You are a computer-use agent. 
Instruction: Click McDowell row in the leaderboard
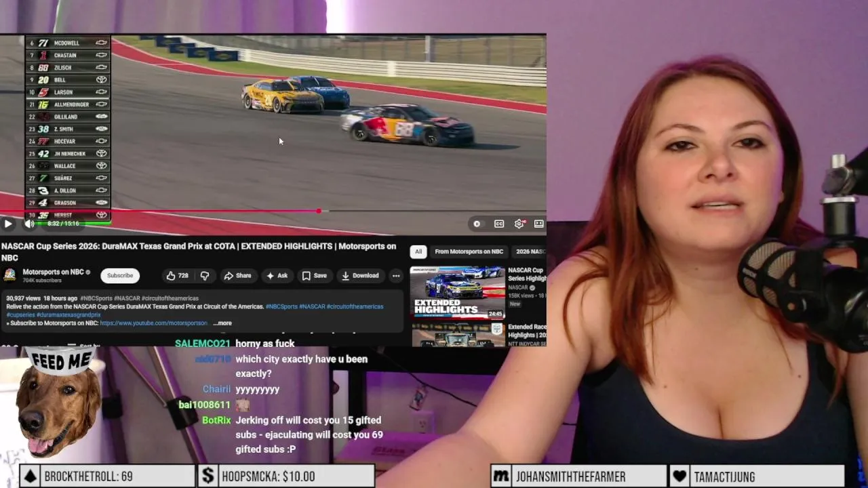[x=68, y=43]
